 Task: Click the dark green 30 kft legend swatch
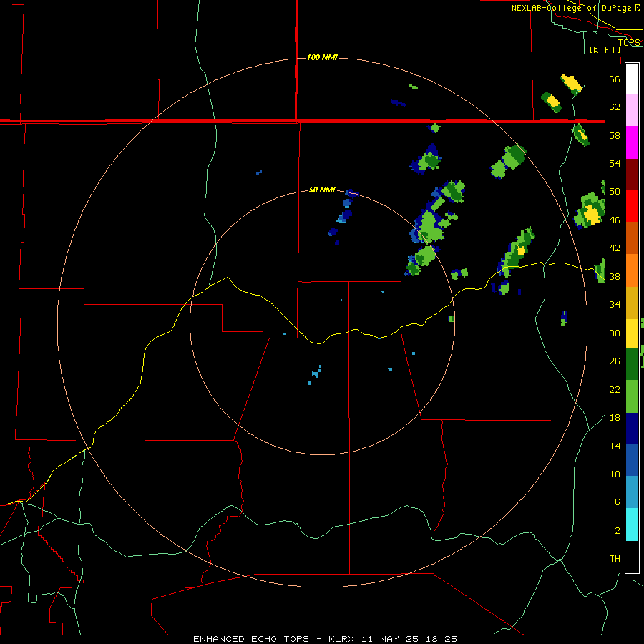[632, 364]
